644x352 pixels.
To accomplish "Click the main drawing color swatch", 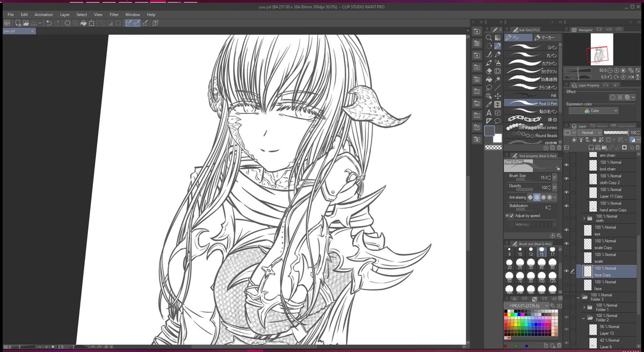I will (489, 131).
